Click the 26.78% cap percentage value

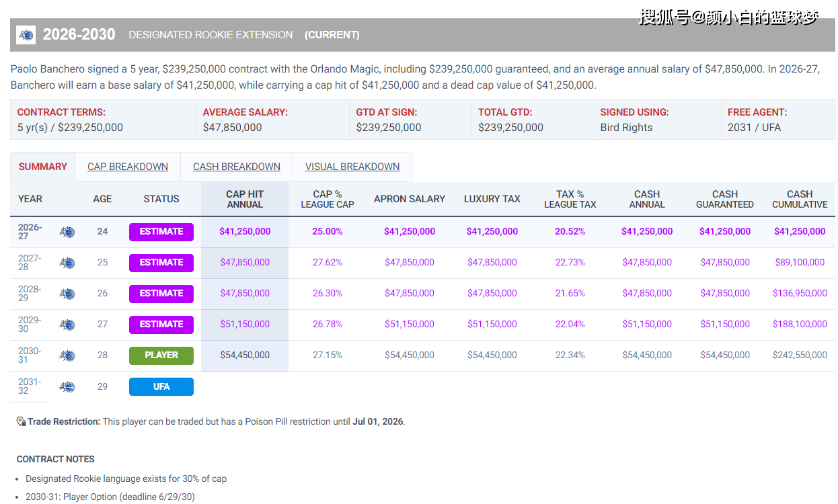click(328, 325)
